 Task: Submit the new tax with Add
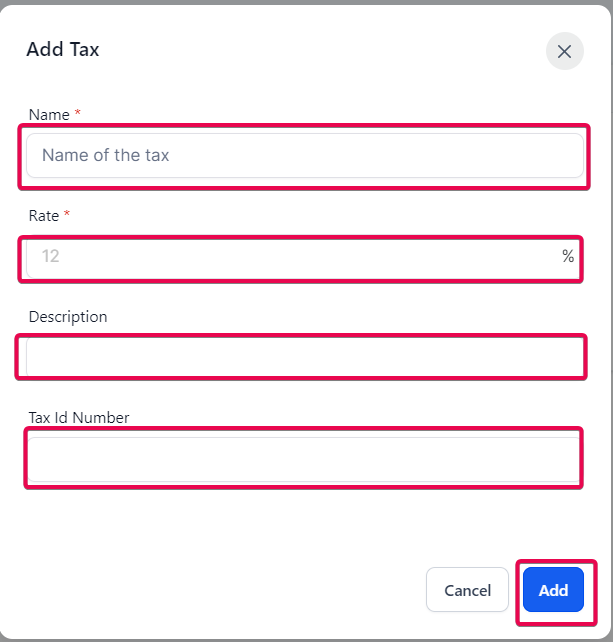pos(553,590)
